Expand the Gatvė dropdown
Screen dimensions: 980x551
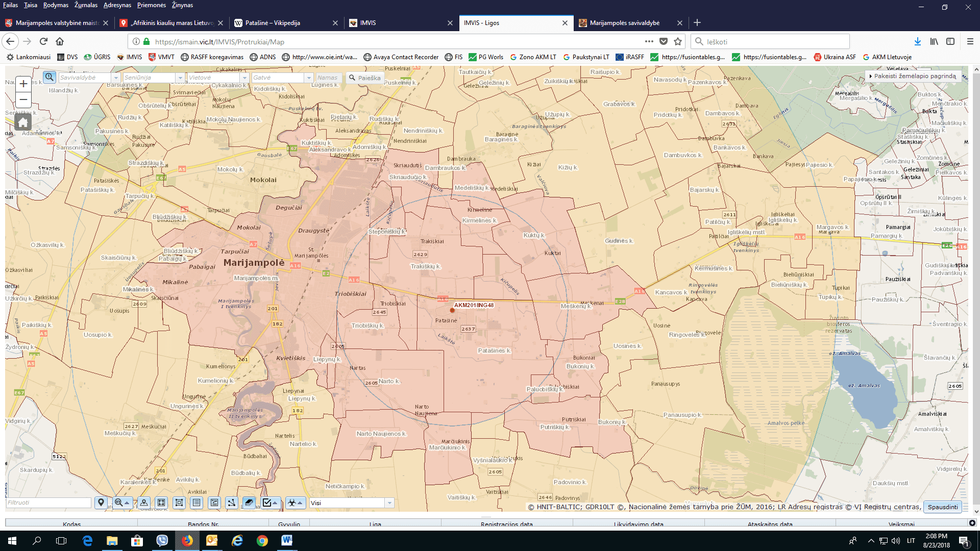coord(308,78)
